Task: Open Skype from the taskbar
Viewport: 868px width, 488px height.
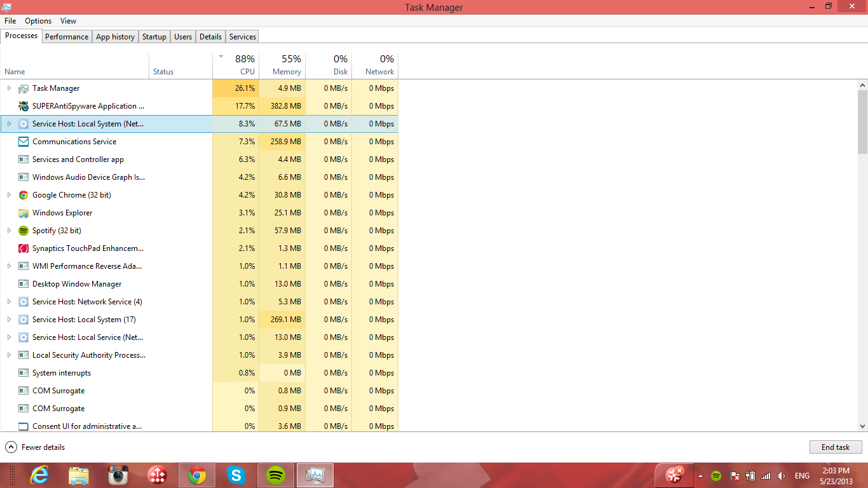Action: click(x=236, y=475)
